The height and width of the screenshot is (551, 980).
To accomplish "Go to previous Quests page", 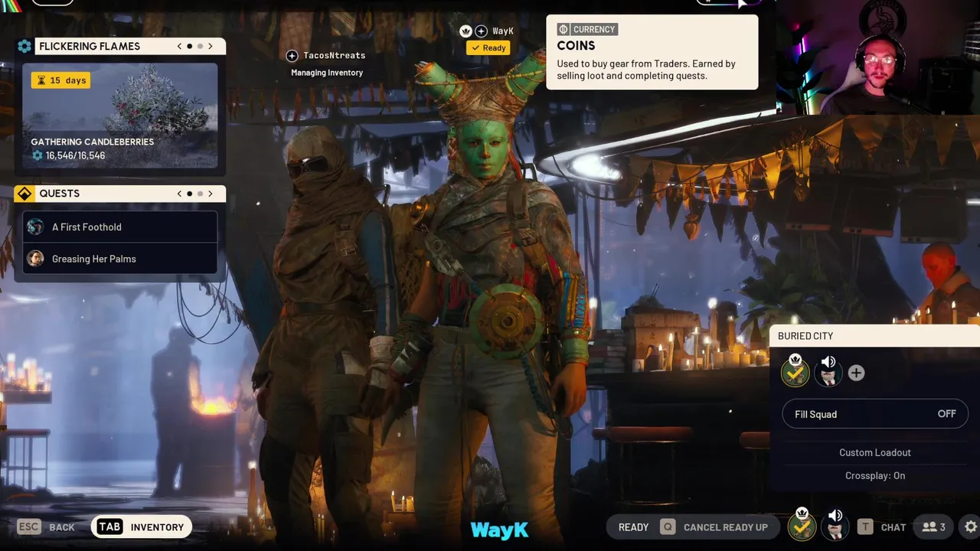I will [180, 194].
